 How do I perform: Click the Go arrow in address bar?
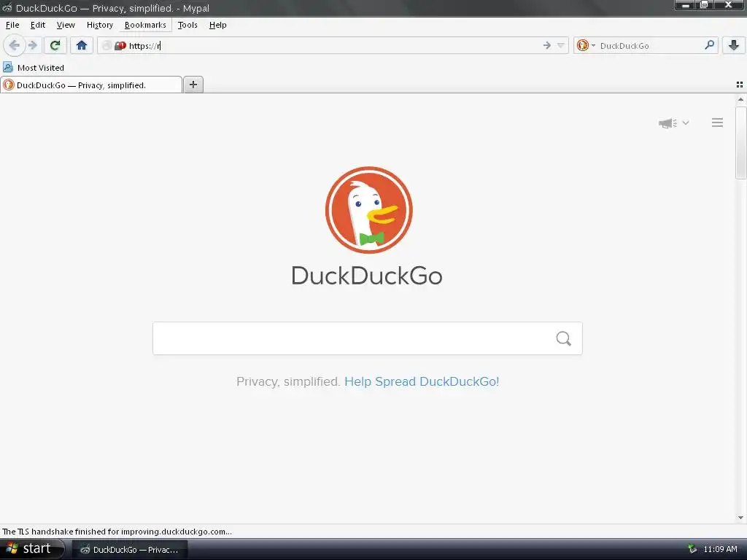547,45
